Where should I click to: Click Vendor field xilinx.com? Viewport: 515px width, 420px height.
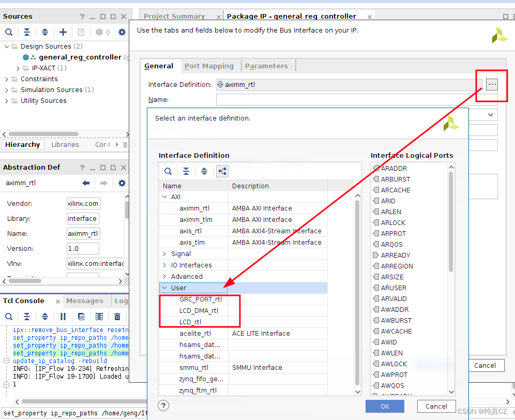click(x=83, y=203)
